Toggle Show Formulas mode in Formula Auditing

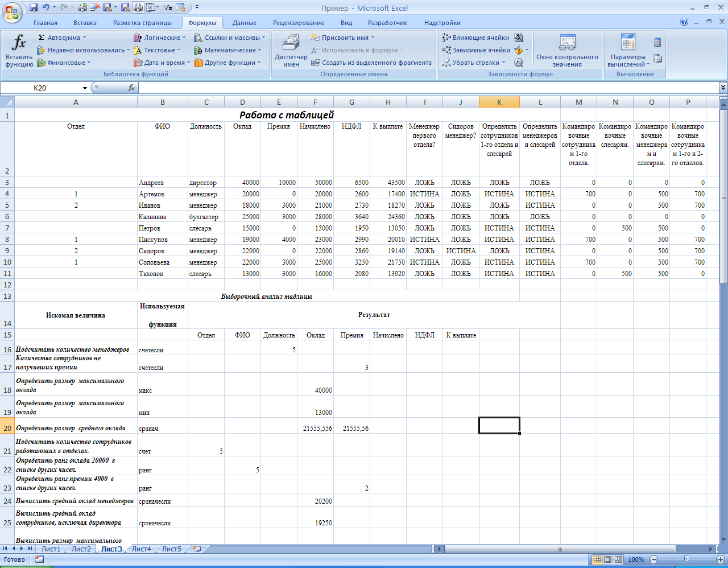pos(519,38)
